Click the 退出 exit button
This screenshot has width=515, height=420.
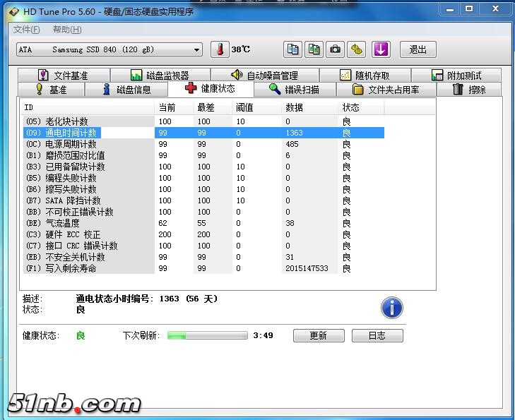point(418,49)
